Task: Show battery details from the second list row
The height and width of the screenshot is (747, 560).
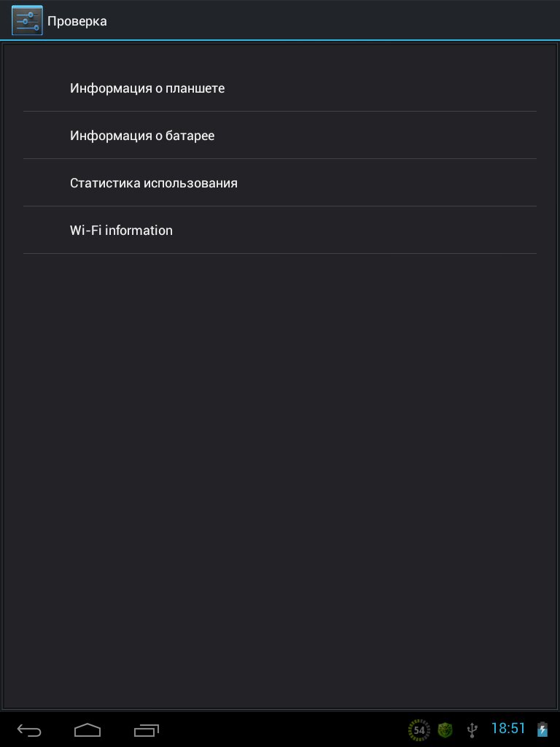Action: (280, 136)
